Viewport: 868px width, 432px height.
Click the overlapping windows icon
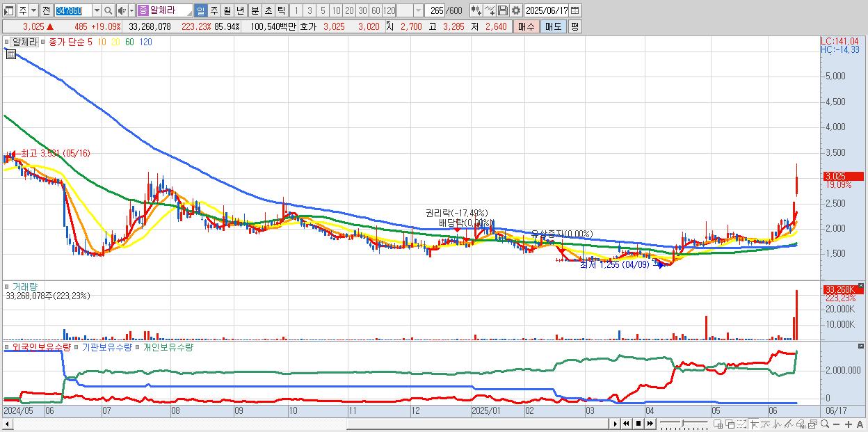point(730,424)
